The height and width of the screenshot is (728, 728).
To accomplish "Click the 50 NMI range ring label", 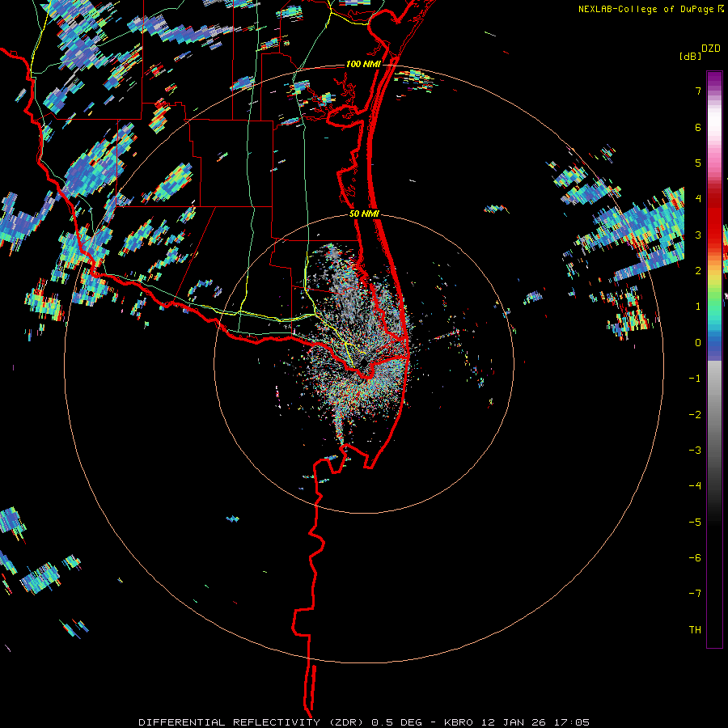I will click(x=364, y=214).
